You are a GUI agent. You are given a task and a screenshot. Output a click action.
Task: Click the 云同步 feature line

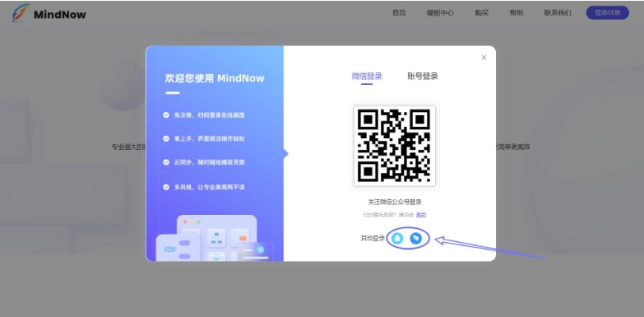pos(209,162)
